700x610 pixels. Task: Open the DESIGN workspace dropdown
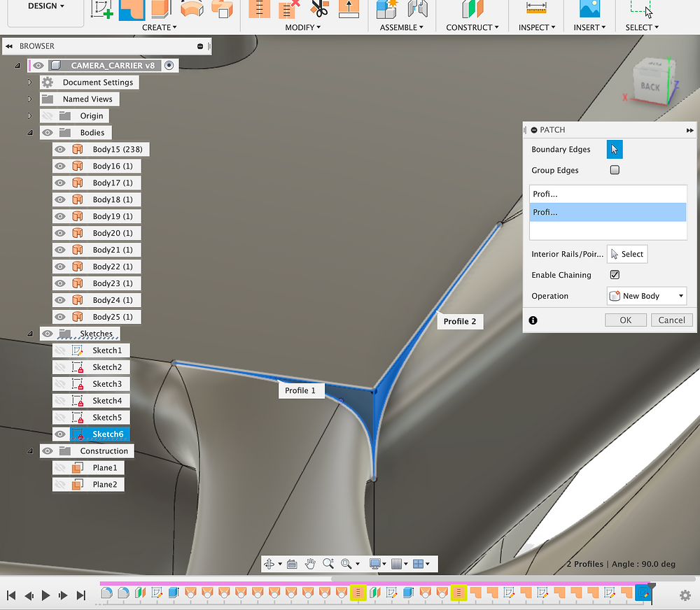coord(46,6)
